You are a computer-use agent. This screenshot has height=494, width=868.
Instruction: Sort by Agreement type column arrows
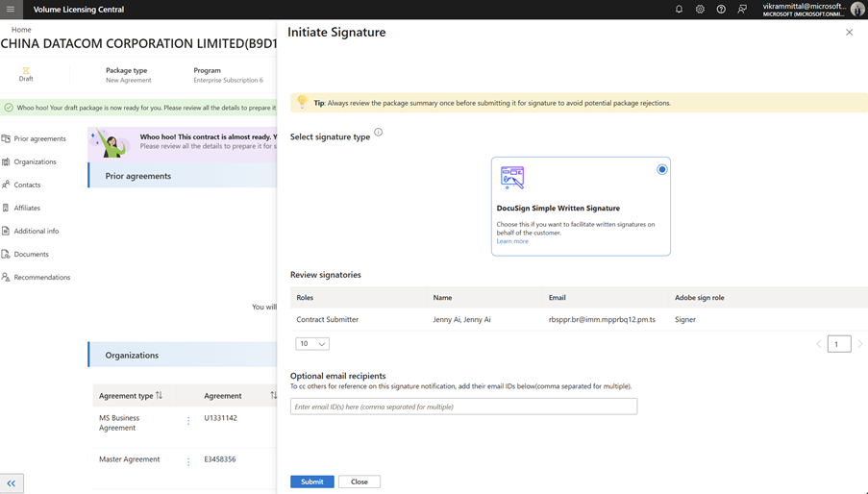point(159,395)
